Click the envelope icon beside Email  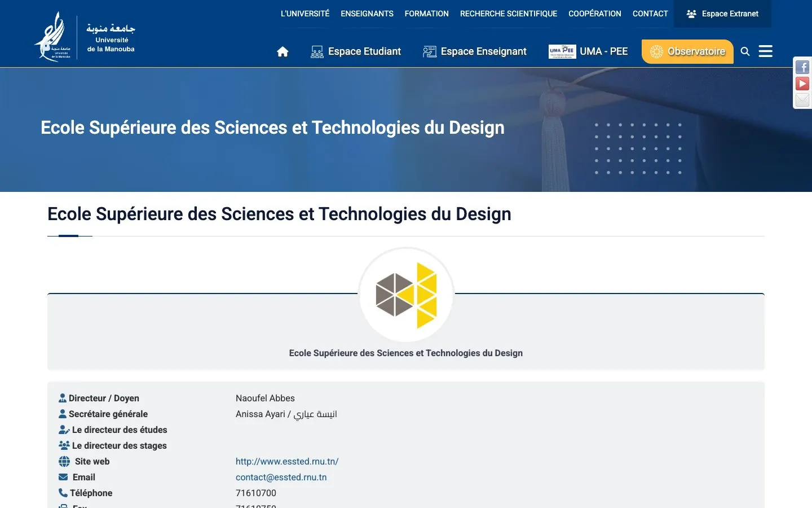pyautogui.click(x=63, y=477)
